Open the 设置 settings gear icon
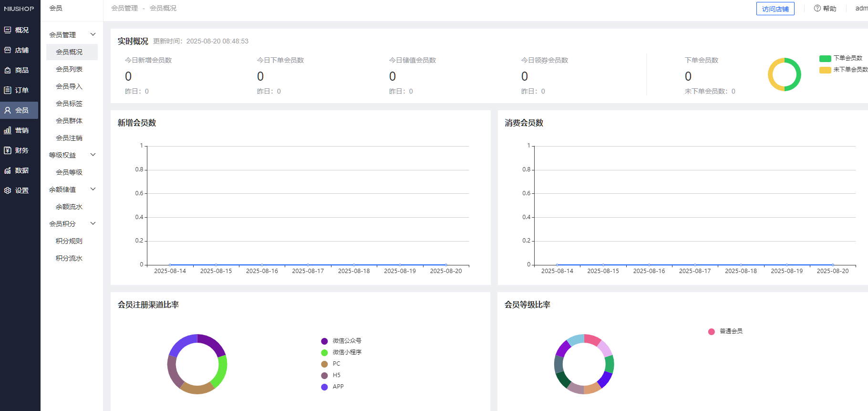 click(8, 190)
